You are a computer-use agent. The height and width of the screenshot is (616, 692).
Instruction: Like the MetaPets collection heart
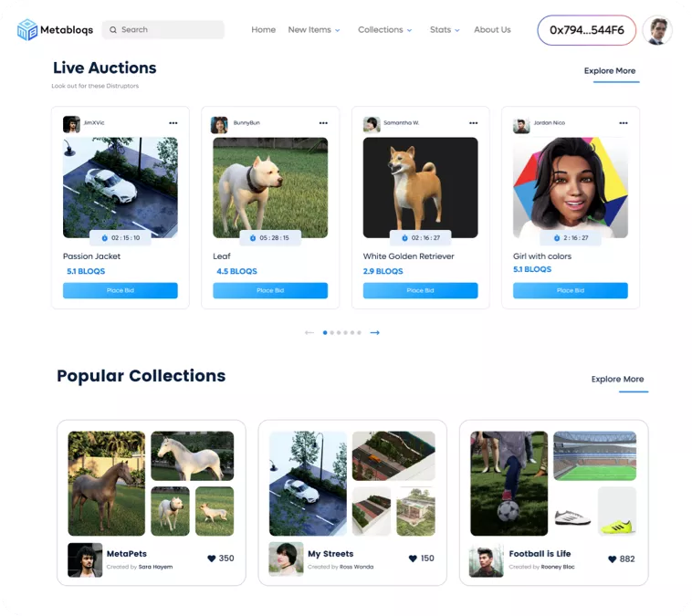coord(212,559)
